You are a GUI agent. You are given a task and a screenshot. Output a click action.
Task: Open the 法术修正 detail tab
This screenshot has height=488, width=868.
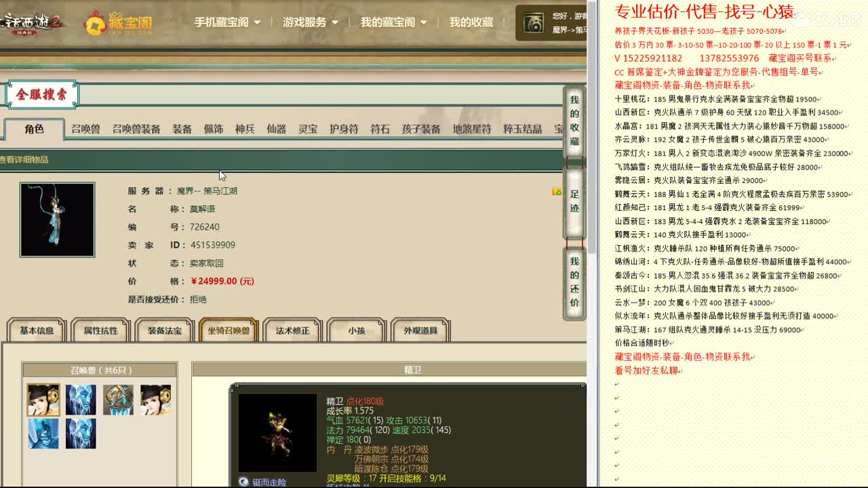292,331
